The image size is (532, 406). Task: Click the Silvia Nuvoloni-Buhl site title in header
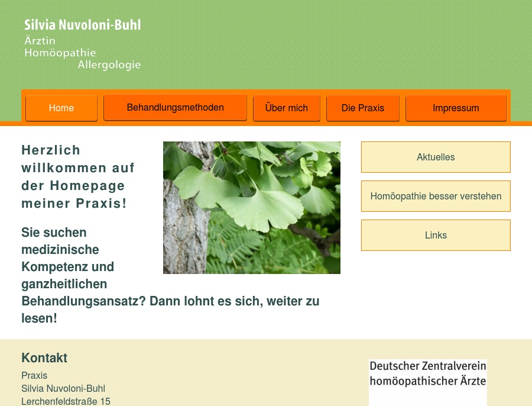tap(82, 25)
